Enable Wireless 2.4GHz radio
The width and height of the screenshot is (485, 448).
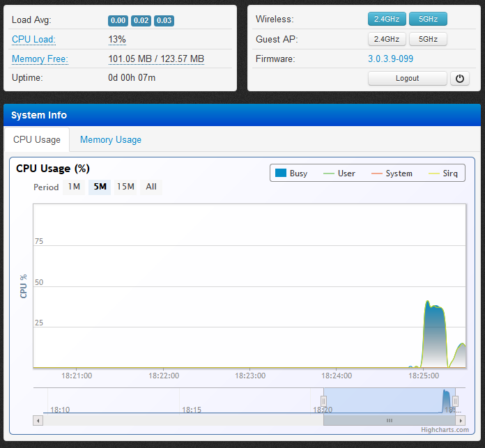tap(387, 20)
